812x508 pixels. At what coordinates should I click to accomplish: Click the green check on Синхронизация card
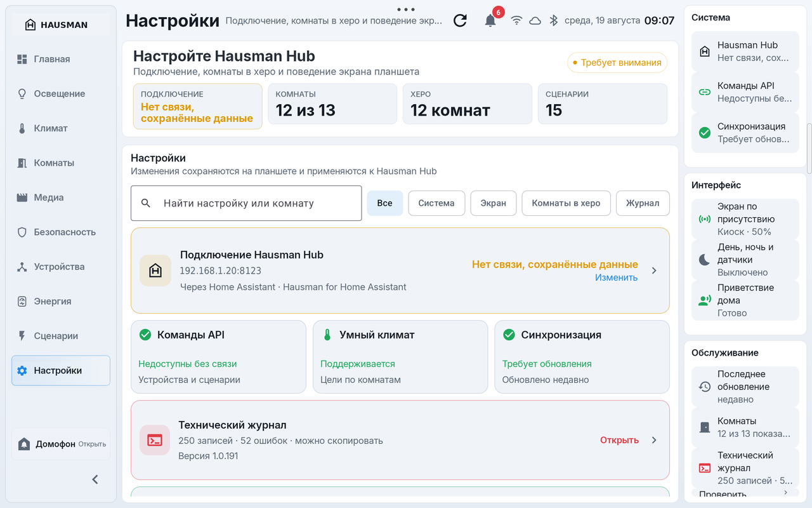[x=509, y=335]
